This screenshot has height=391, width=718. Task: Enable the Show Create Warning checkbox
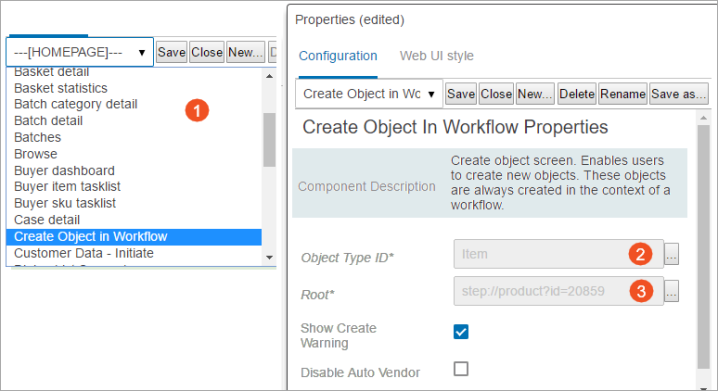pos(461,331)
